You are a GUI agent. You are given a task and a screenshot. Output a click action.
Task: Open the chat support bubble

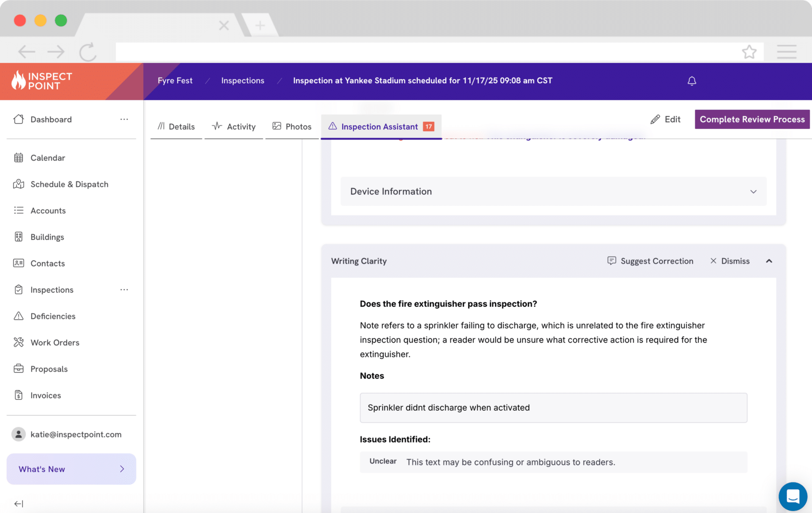[x=793, y=497]
